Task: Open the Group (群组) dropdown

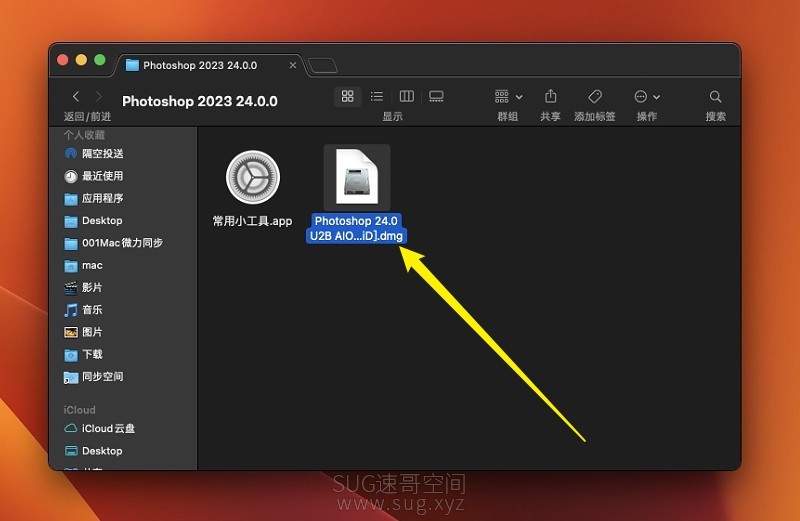Action: point(508,96)
